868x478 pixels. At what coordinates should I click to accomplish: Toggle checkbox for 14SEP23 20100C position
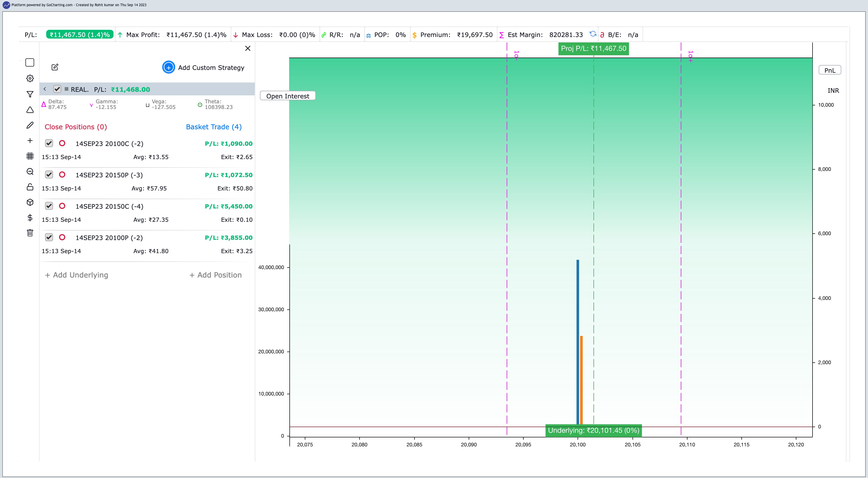[x=49, y=143]
